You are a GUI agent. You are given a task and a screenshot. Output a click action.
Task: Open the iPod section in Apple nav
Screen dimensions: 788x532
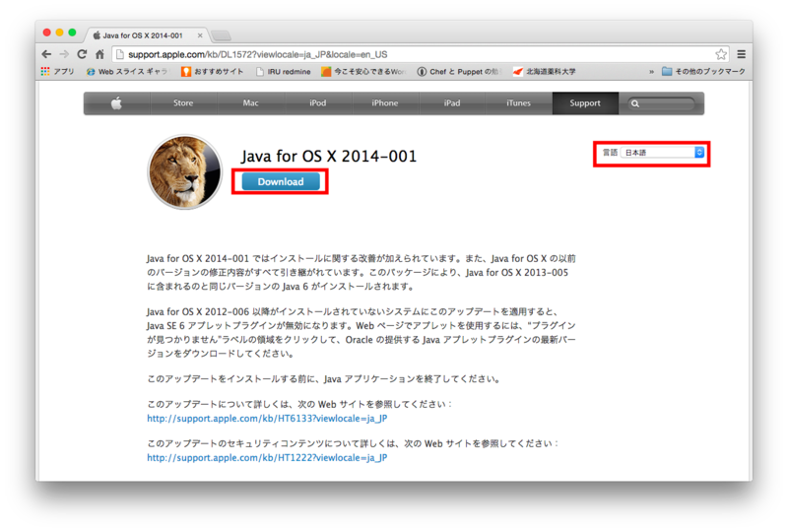317,103
